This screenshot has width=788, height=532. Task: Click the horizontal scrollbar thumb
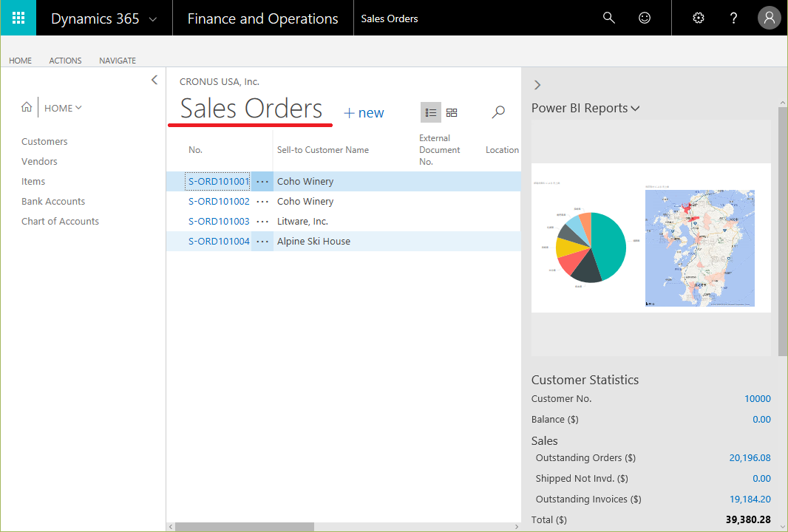click(x=244, y=527)
